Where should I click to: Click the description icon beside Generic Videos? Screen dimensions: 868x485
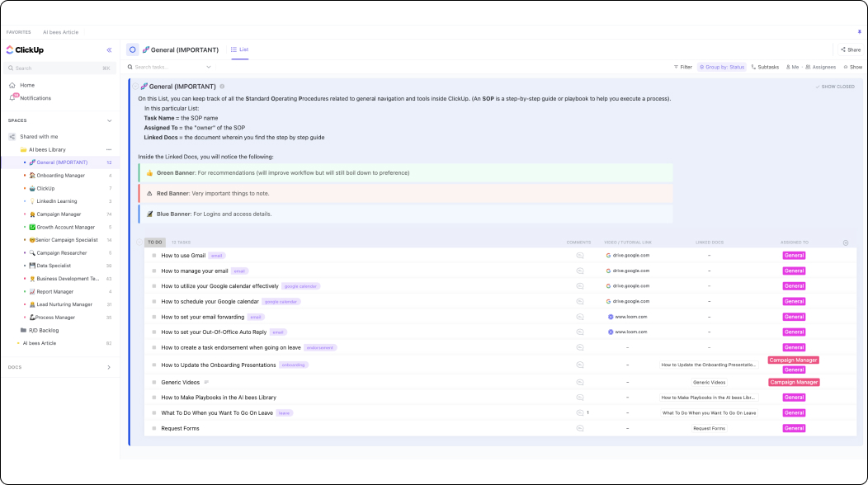(206, 383)
